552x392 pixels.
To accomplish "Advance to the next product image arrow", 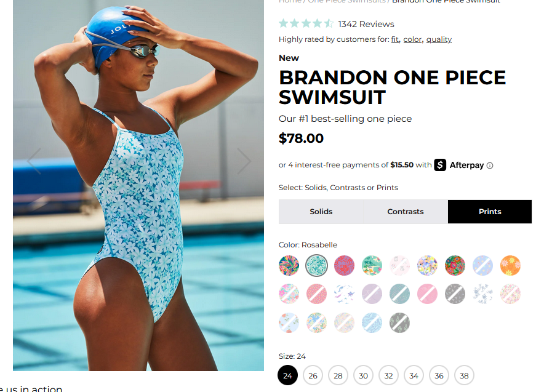I will (x=244, y=161).
